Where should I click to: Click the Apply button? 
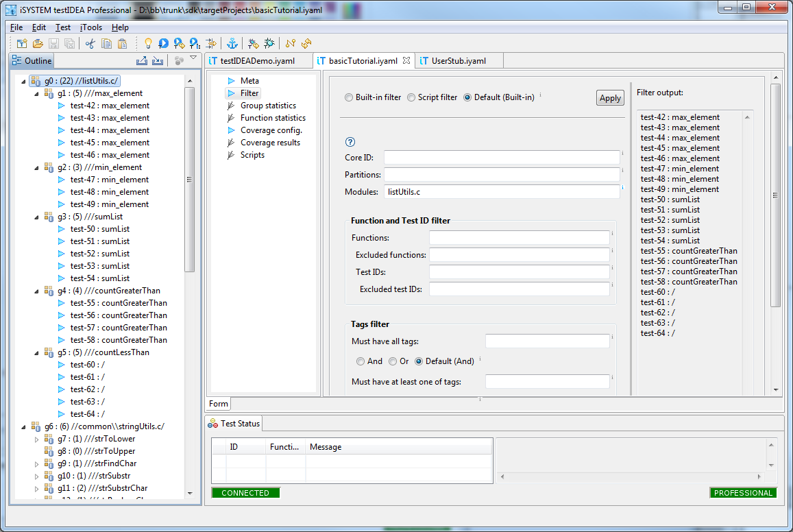610,98
